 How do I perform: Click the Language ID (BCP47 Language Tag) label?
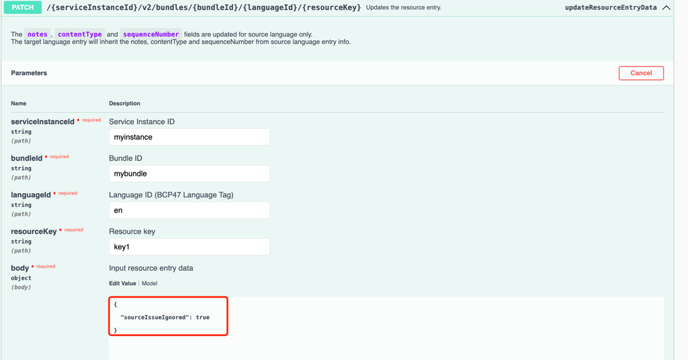pos(171,195)
